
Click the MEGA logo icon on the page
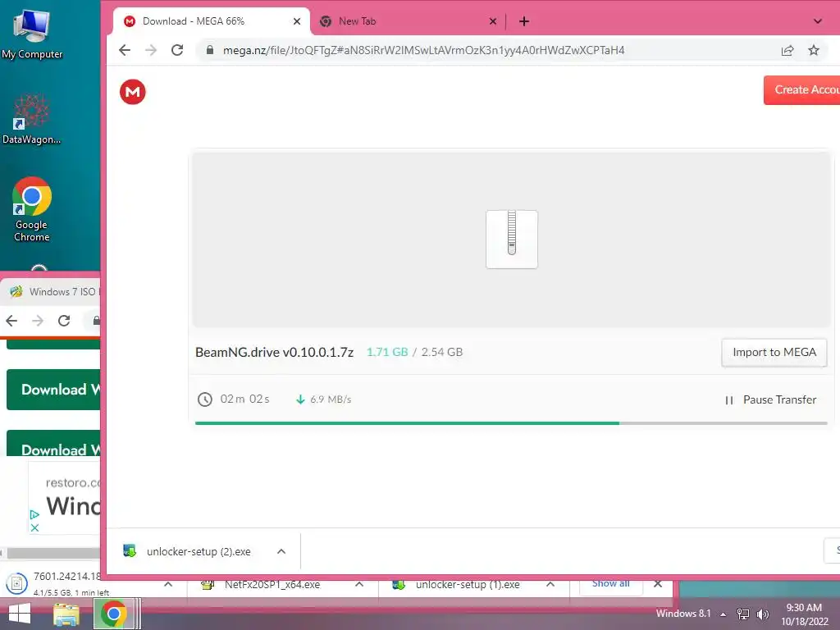pyautogui.click(x=132, y=92)
